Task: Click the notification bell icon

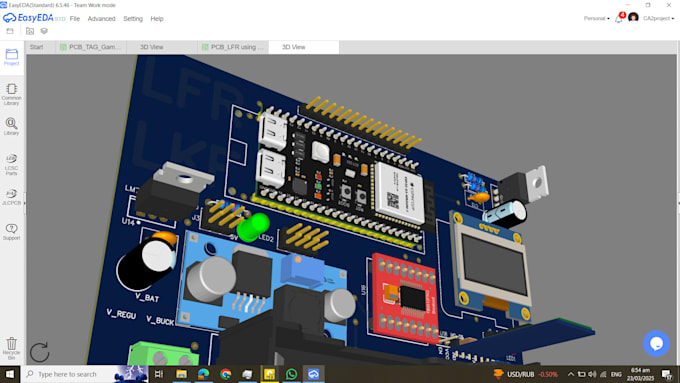Action: (x=619, y=19)
